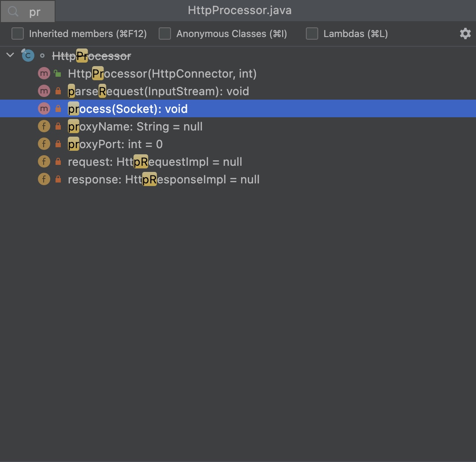Image resolution: width=476 pixels, height=462 pixels.
Task: Click the parseRequest method icon
Action: click(x=44, y=91)
